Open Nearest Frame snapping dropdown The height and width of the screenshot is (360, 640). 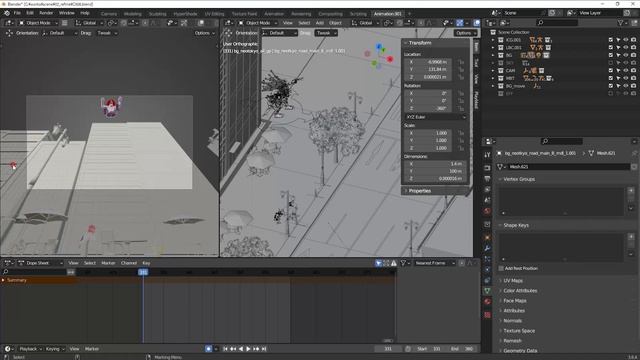pos(434,263)
